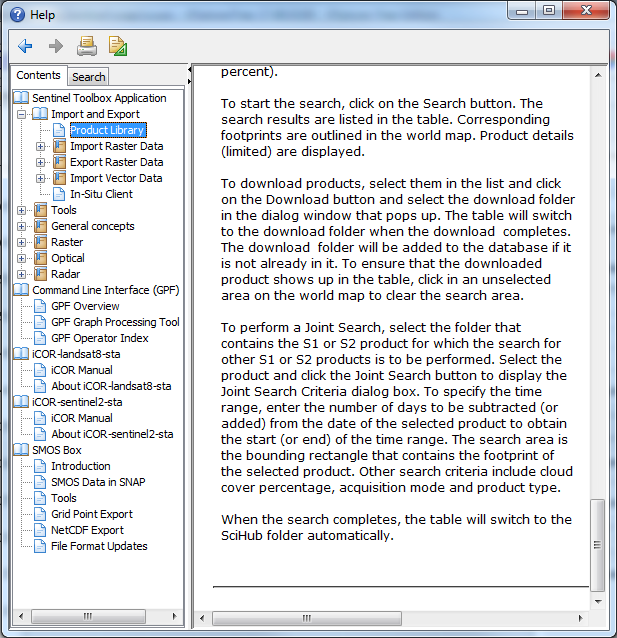Open the SMOS Box Introduction topic
Image resolution: width=617 pixels, height=638 pixels.
81,466
